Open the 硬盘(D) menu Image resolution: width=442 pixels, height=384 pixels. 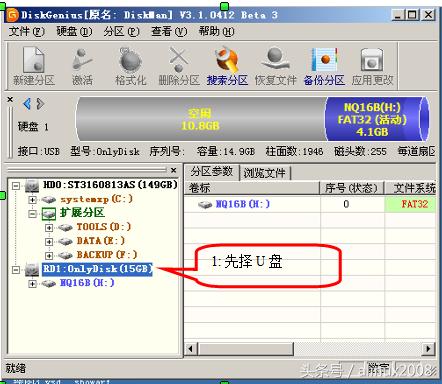coord(74,32)
